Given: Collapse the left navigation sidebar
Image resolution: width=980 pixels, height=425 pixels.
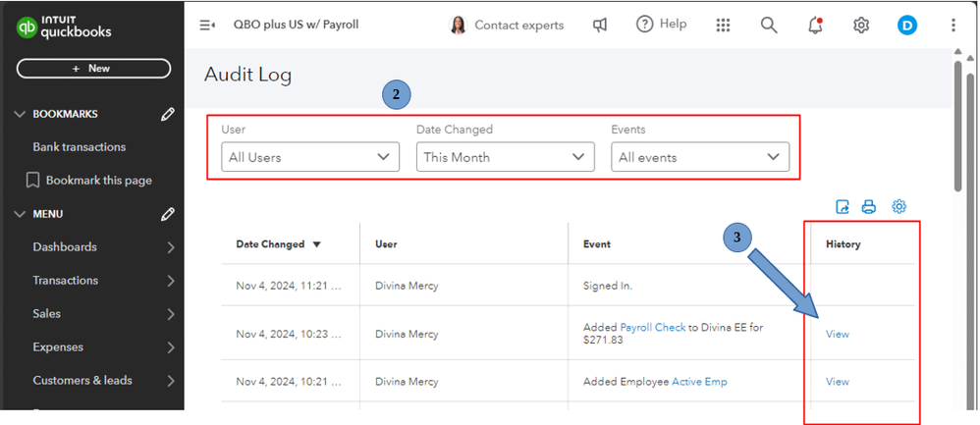Looking at the screenshot, I should [x=207, y=26].
